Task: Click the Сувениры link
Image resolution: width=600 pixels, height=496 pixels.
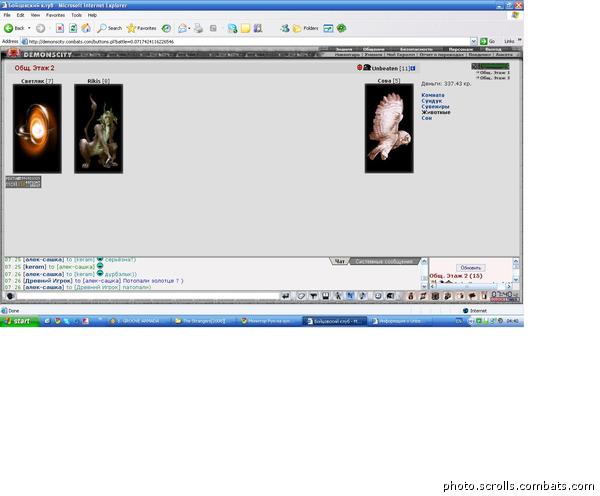Action: point(435,106)
